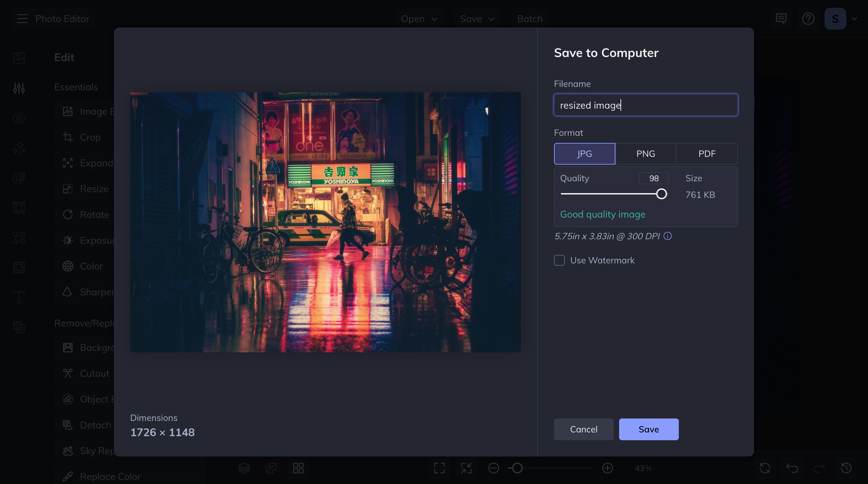The height and width of the screenshot is (484, 868).
Task: Select the adjustments sliders icon in left sidebar
Action: coord(19,88)
